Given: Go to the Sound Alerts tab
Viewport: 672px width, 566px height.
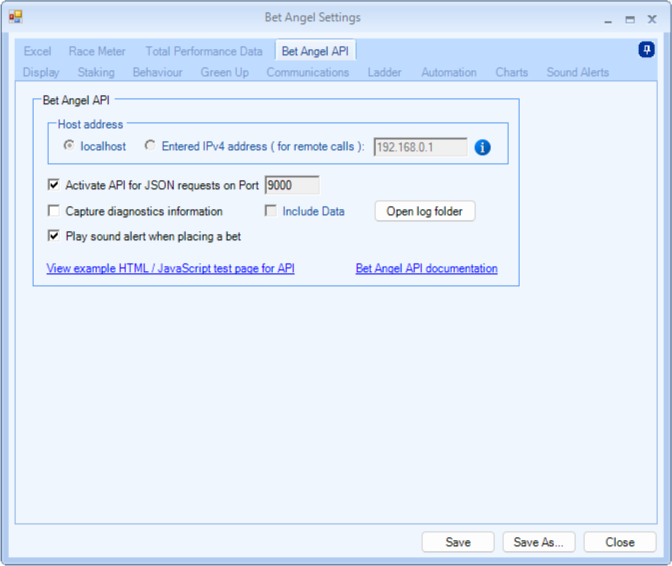Looking at the screenshot, I should point(577,72).
